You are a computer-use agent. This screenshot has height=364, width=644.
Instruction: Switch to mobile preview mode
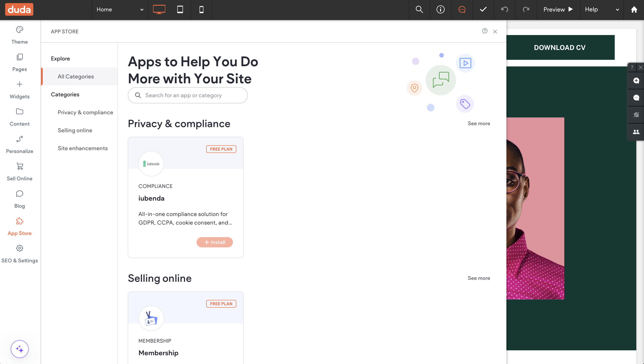coord(201,9)
